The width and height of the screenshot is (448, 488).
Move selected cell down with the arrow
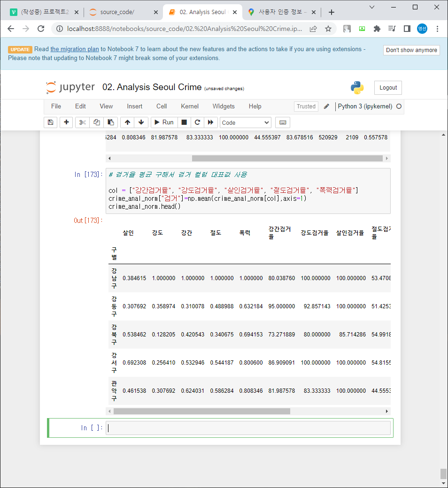(x=141, y=122)
